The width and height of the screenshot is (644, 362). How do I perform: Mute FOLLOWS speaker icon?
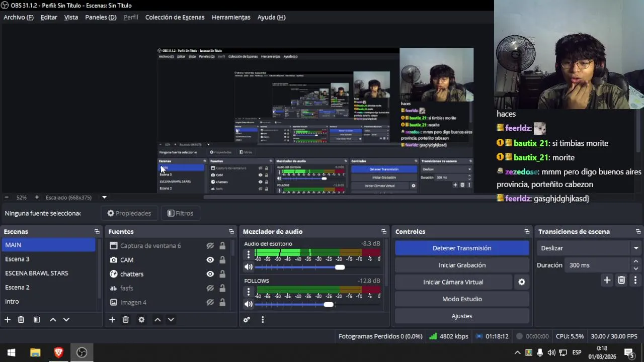tap(249, 304)
